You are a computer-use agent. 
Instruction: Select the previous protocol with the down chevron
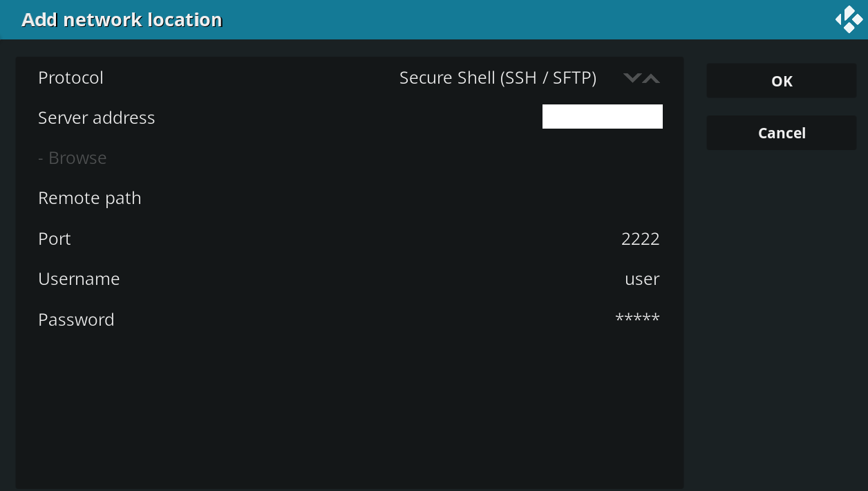pos(631,77)
